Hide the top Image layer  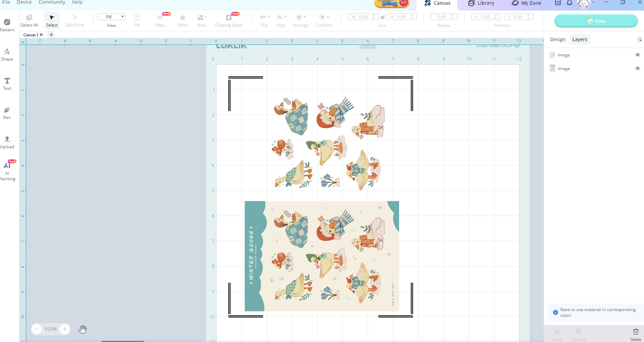[638, 55]
